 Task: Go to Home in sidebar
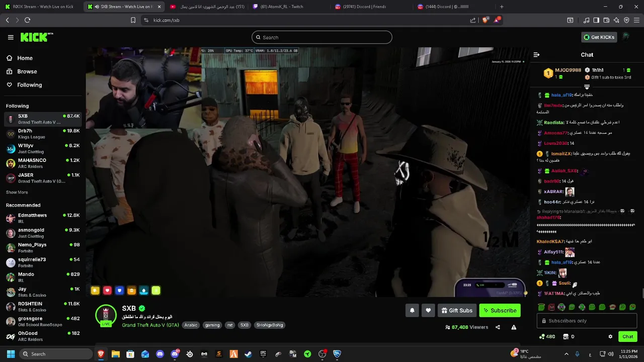25,58
